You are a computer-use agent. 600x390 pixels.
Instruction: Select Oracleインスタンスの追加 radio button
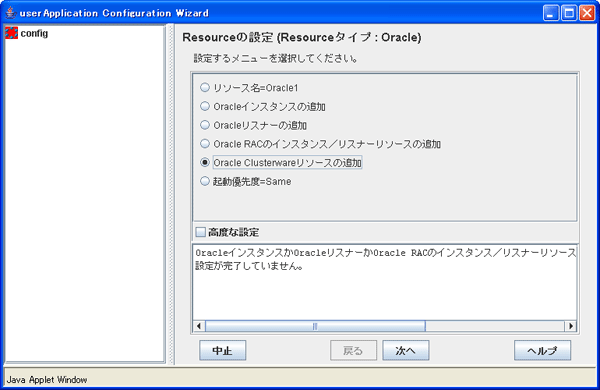[x=205, y=106]
